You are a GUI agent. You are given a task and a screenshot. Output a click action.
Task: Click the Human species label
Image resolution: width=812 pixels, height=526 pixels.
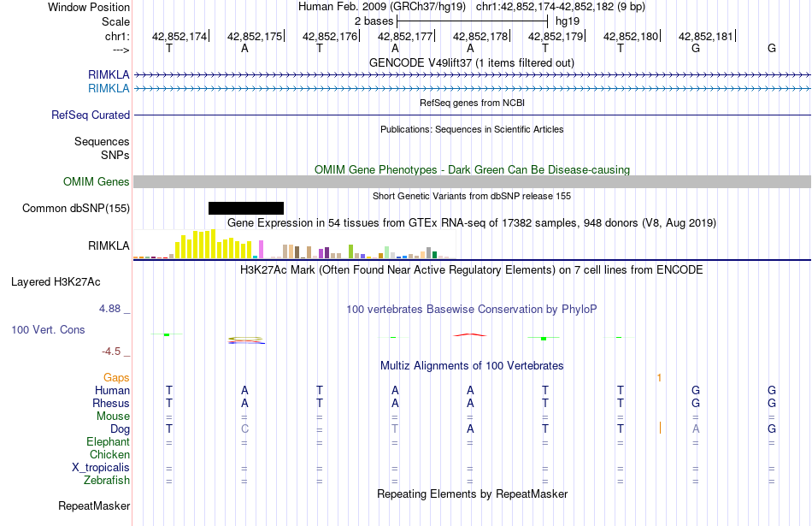(112, 391)
